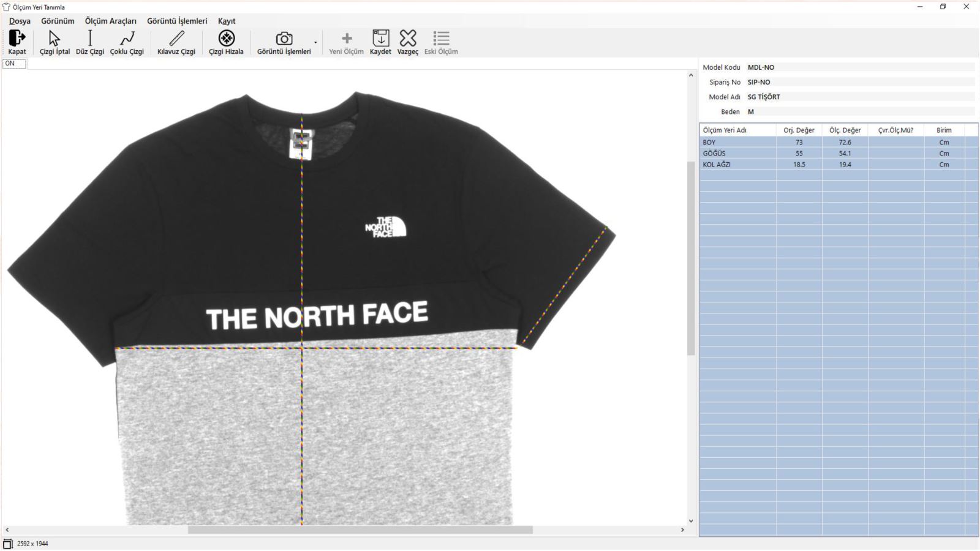Open the Ölçüm Araçları menu
This screenshot has height=551, width=980.
pos(111,21)
